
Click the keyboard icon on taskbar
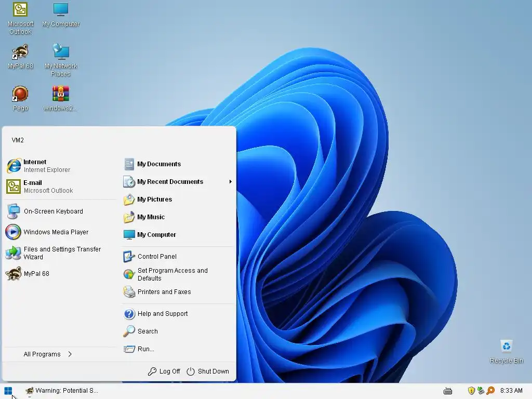coord(447,391)
